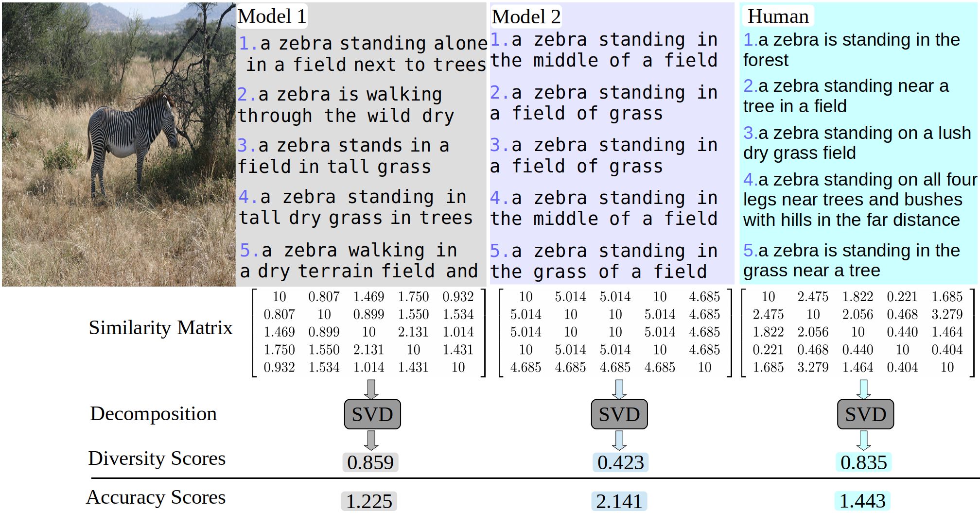The image size is (980, 527).
Task: Click gray arrow below Model 1 SVD
Action: [371, 440]
